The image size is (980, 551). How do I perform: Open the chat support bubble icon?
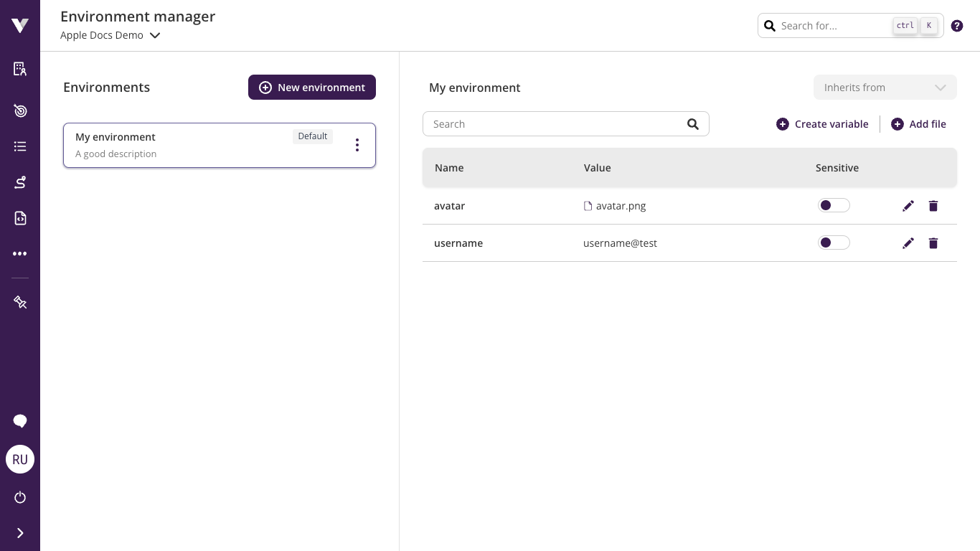20,421
